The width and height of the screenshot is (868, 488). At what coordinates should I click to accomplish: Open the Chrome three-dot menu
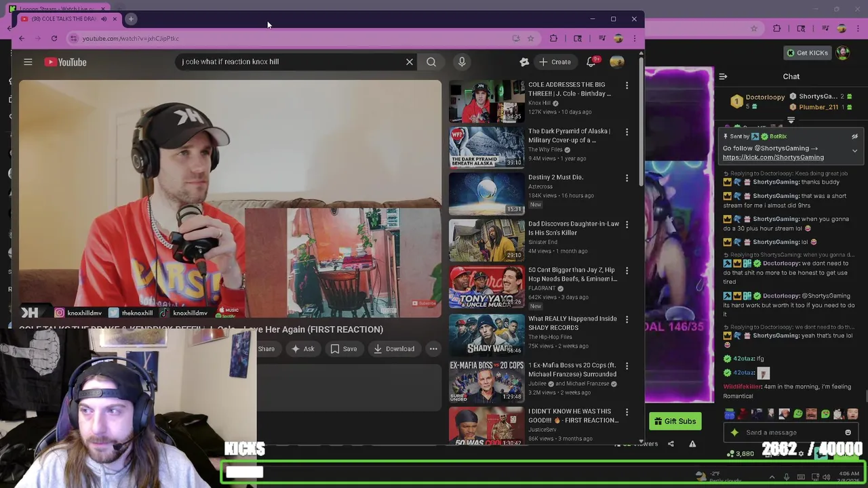[x=635, y=39]
